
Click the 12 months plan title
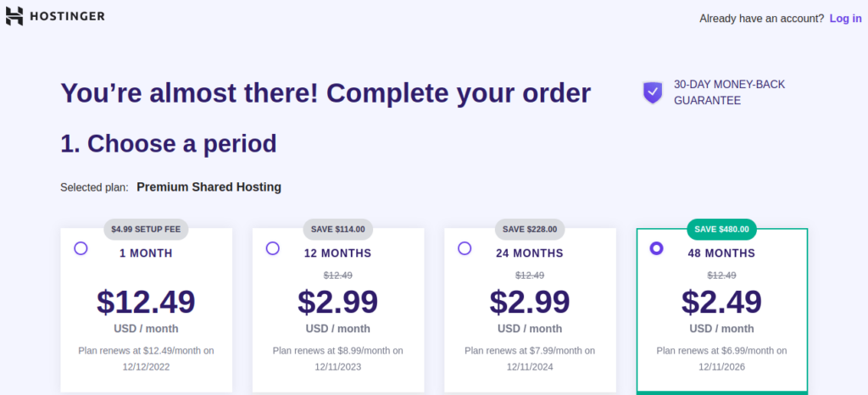pyautogui.click(x=337, y=253)
